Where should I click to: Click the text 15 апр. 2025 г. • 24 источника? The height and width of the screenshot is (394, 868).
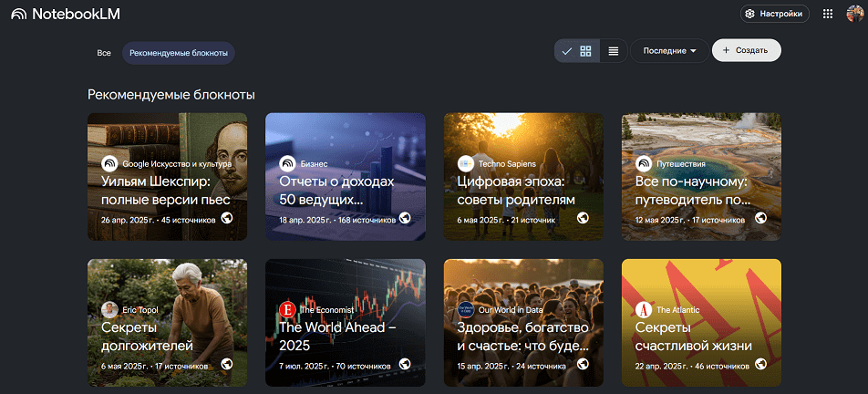pos(511,366)
